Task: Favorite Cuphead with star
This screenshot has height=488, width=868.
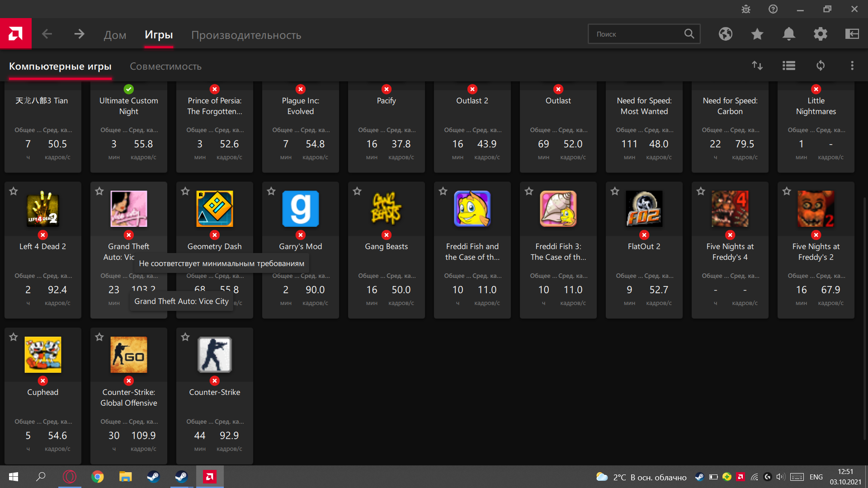Action: (x=14, y=337)
